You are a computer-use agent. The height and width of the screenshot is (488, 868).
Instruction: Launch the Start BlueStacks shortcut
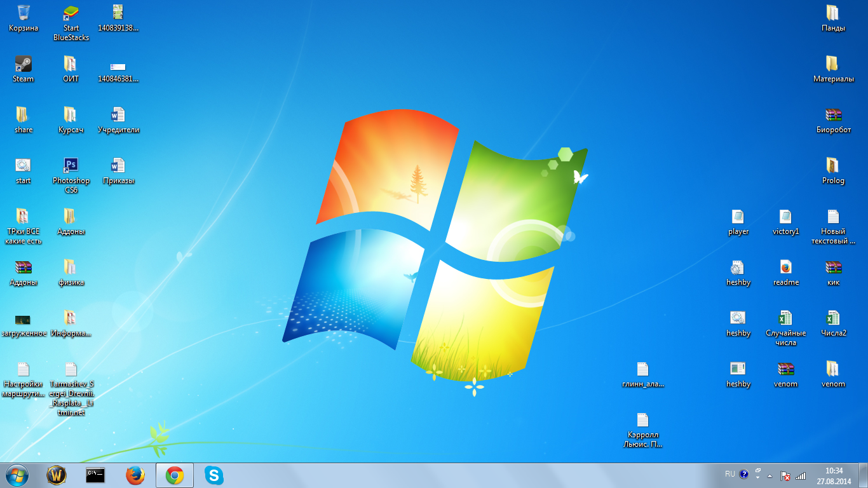71,23
